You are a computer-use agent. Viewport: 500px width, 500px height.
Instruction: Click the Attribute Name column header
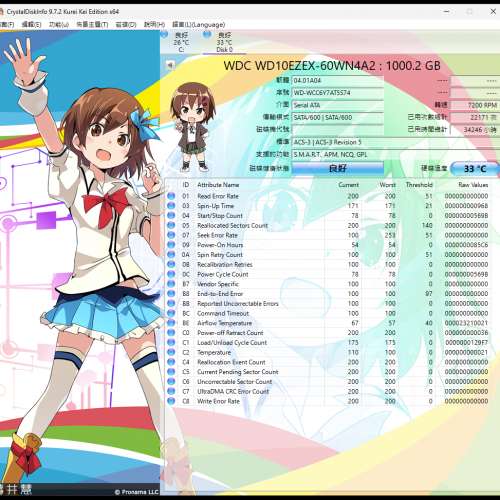(x=218, y=185)
